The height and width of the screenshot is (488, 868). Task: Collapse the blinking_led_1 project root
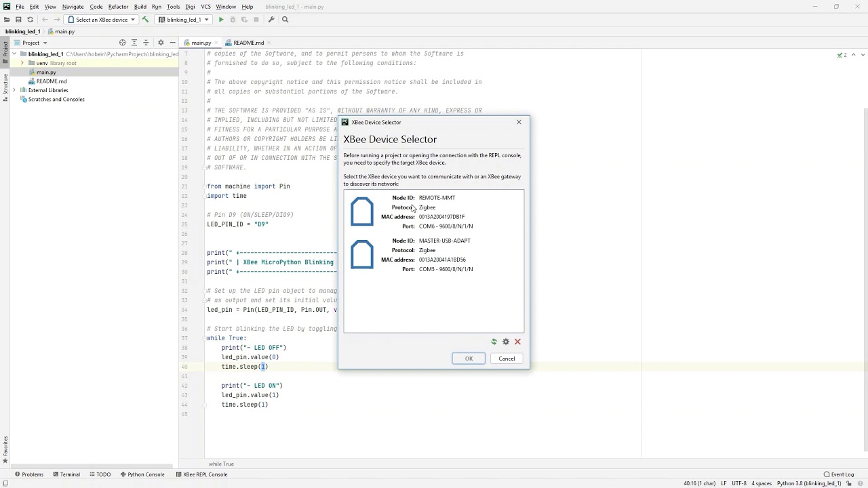coord(14,54)
